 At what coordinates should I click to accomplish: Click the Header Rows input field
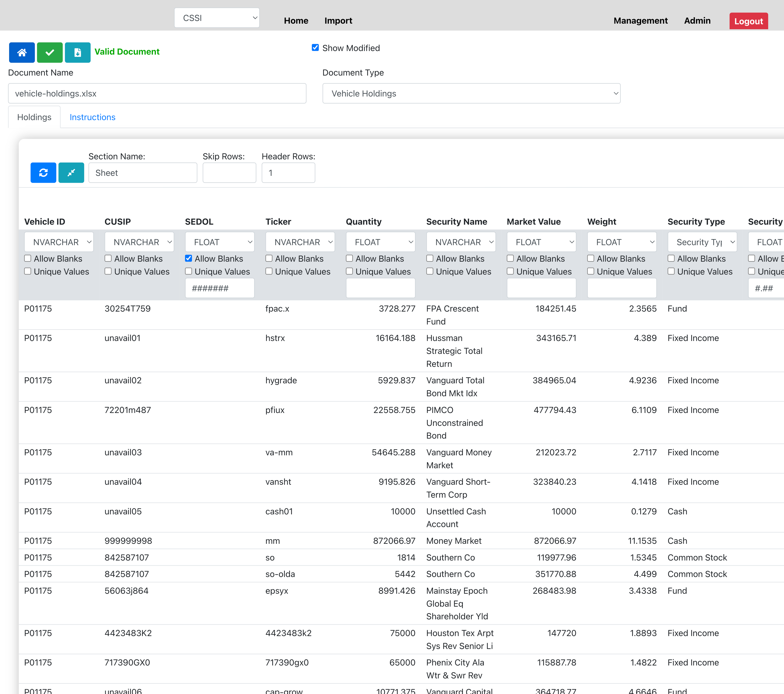[x=288, y=173]
